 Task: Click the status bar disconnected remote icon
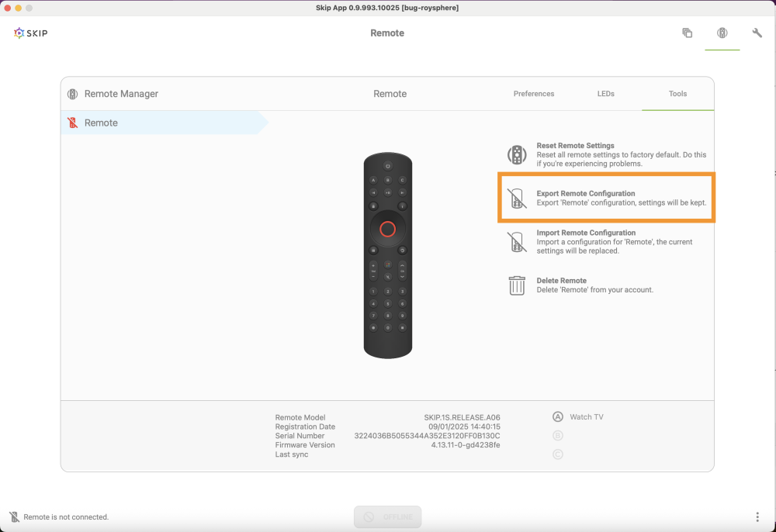click(x=14, y=517)
